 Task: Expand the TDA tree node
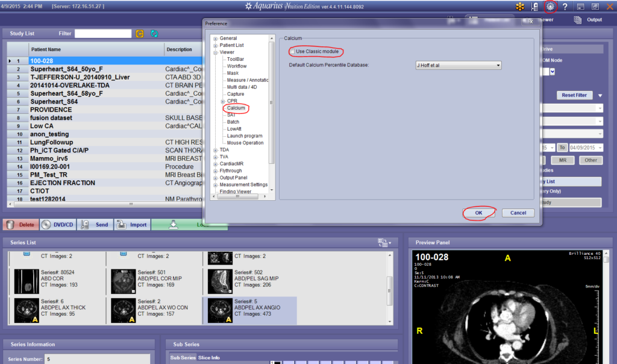pyautogui.click(x=215, y=150)
